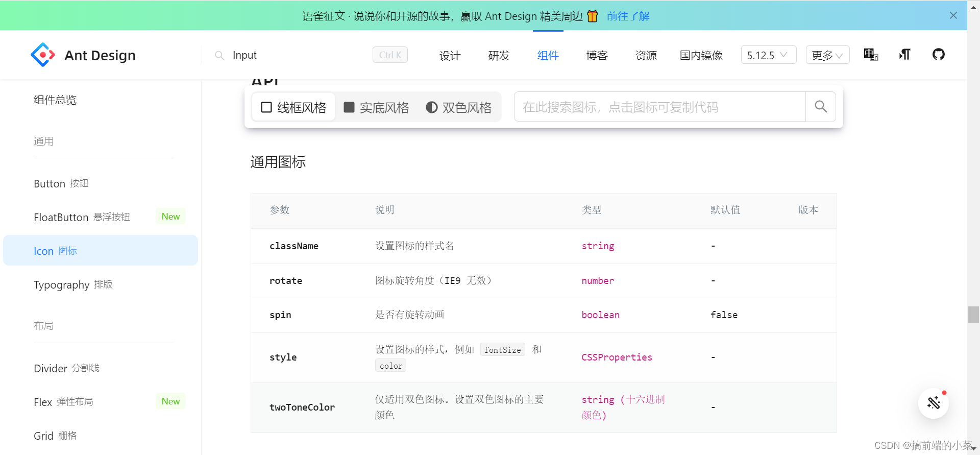Open the 设计 navigation tab
This screenshot has height=455, width=980.
(450, 55)
